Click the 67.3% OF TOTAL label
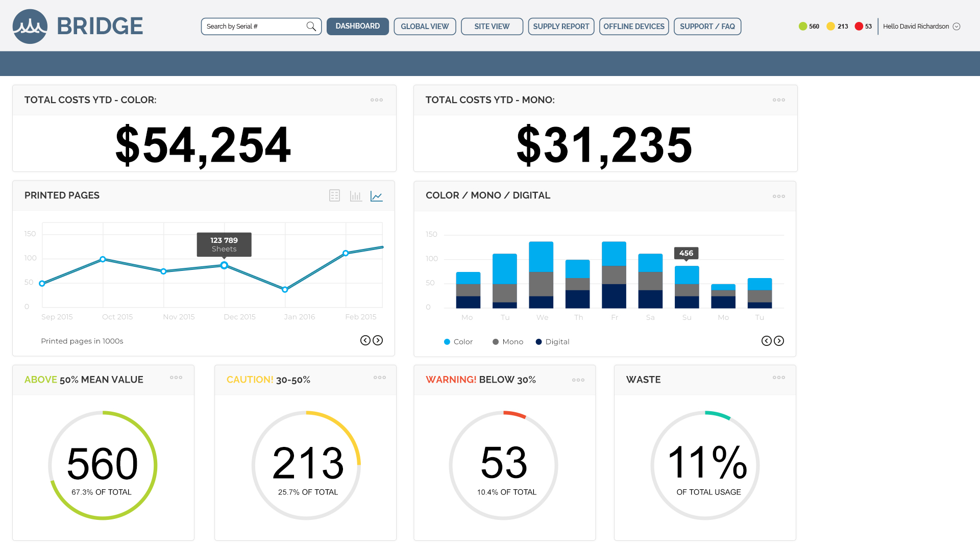Image resolution: width=980 pixels, height=551 pixels. [102, 492]
